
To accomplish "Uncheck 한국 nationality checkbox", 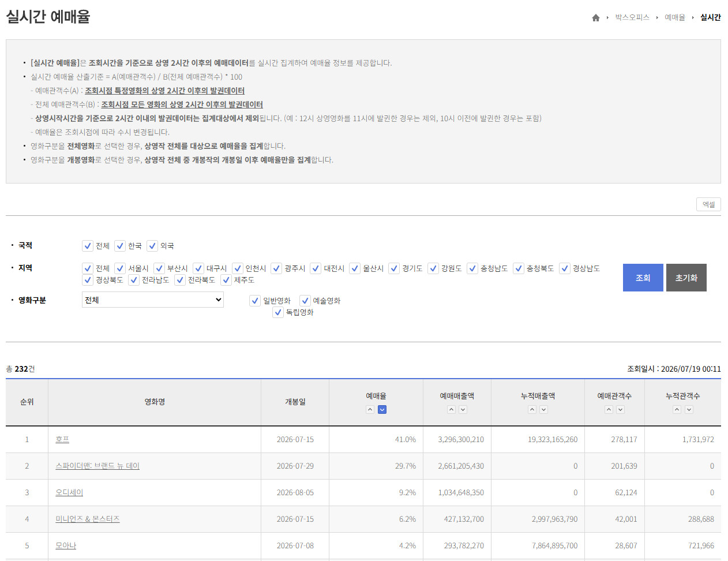I will [x=120, y=246].
